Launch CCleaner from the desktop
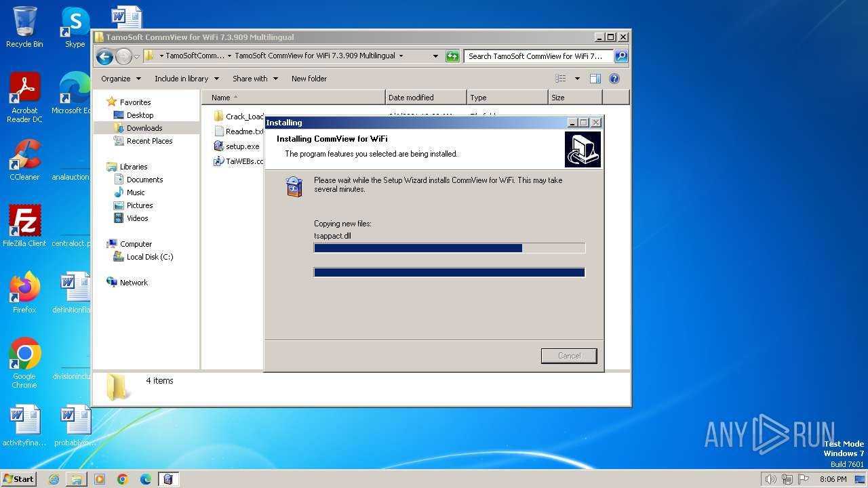 (x=24, y=160)
